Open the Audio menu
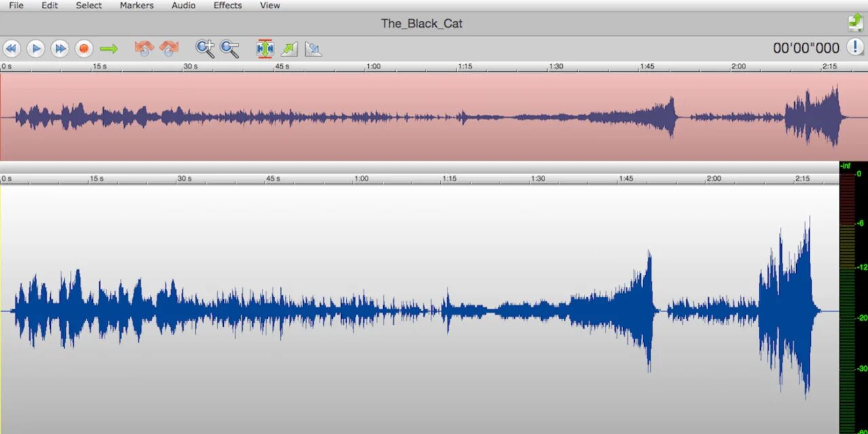Image resolution: width=868 pixels, height=434 pixels. point(183,5)
